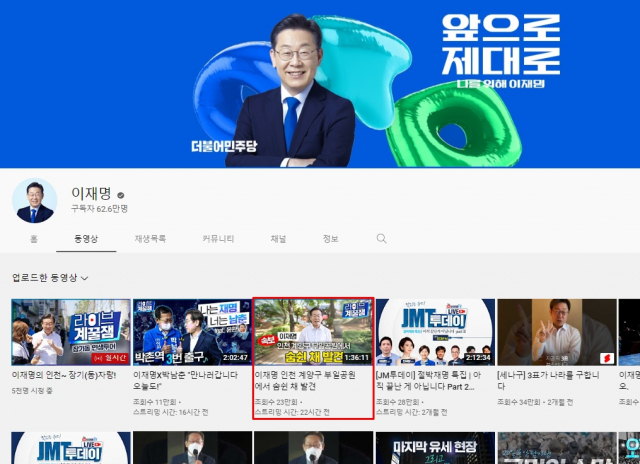Click 조회수 23만회 view count text

tap(276, 402)
